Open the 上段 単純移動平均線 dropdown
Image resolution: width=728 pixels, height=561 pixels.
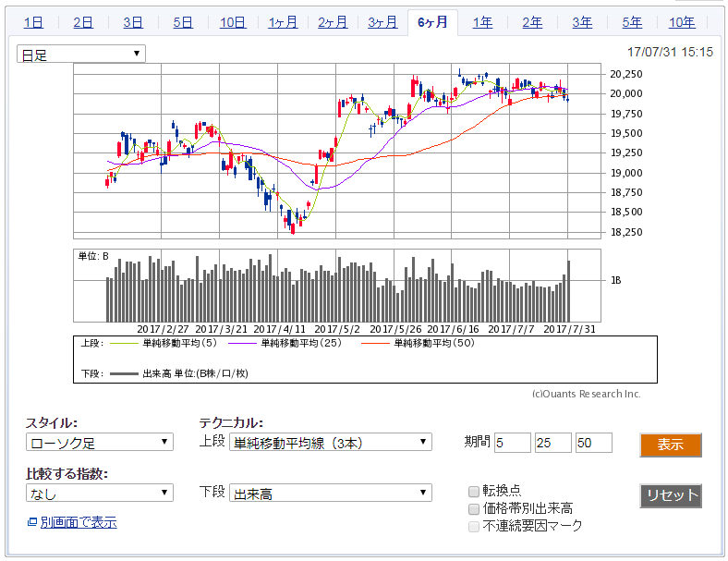(x=330, y=442)
